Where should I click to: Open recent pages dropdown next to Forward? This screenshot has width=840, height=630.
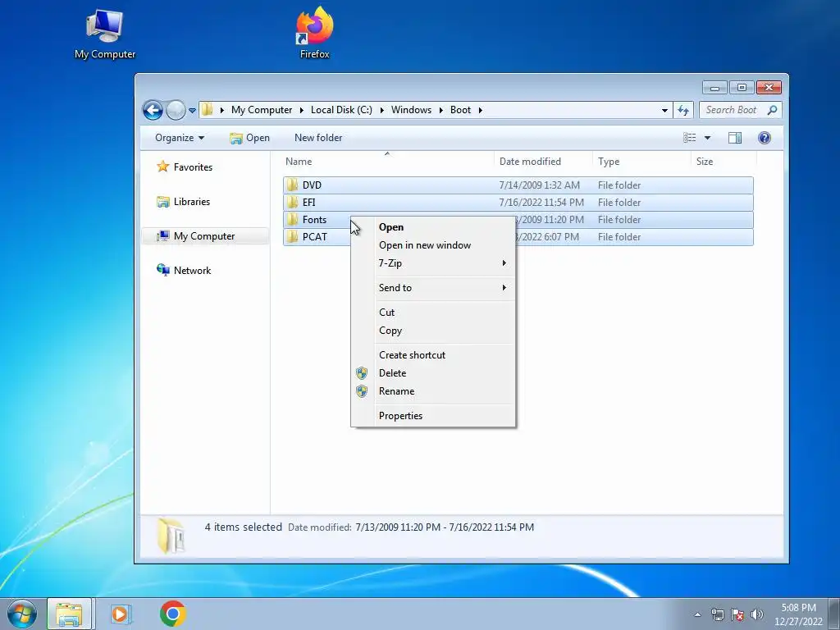pos(192,111)
